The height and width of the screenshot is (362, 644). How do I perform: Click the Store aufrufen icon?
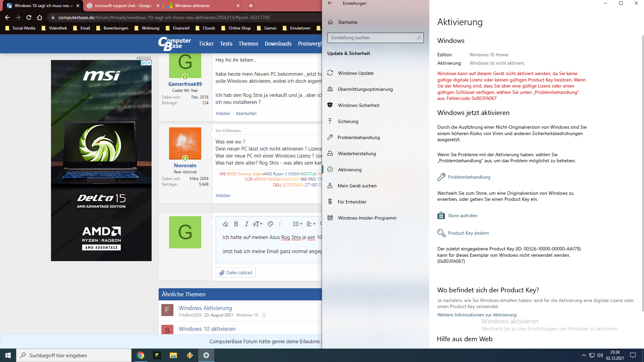[441, 216]
